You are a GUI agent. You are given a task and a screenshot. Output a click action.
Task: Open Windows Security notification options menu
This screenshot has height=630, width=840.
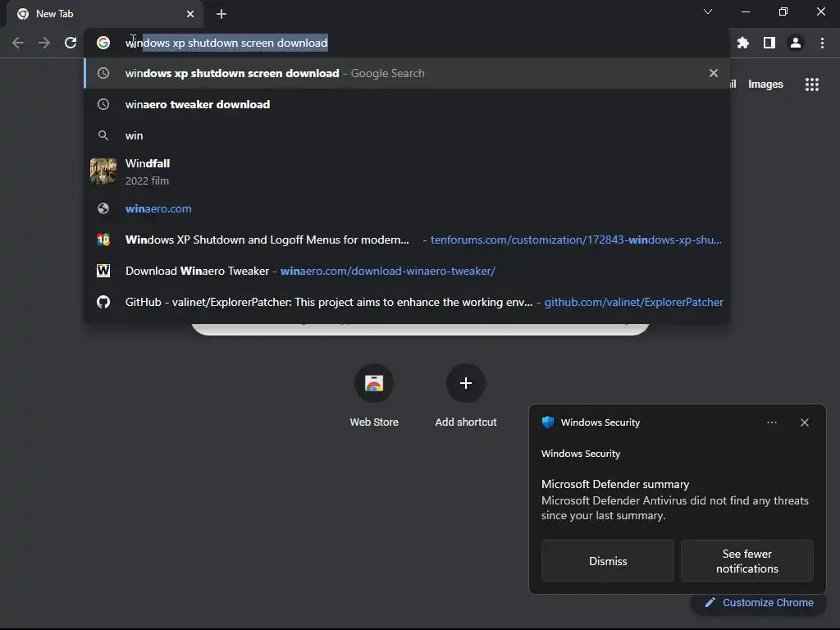click(x=771, y=422)
